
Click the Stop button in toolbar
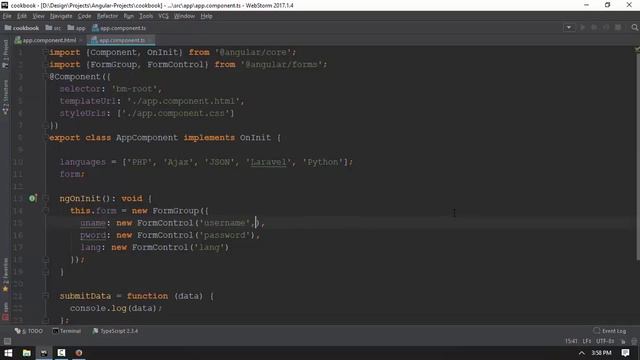tap(618, 28)
